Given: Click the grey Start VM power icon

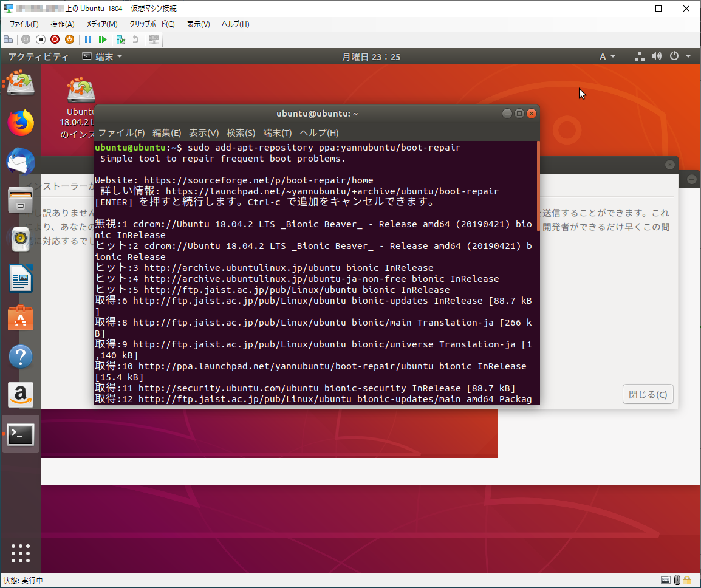Looking at the screenshot, I should (x=26, y=39).
